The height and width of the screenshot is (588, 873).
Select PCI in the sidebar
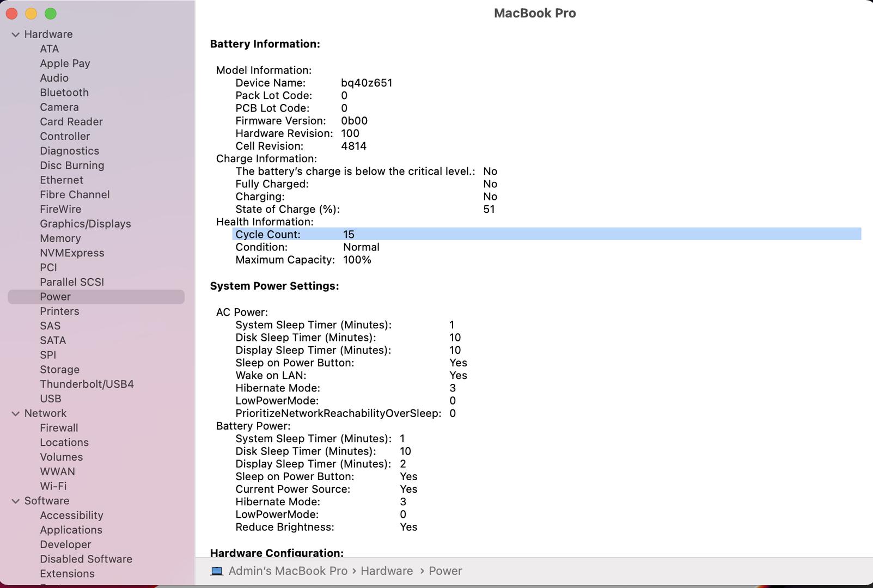click(48, 267)
